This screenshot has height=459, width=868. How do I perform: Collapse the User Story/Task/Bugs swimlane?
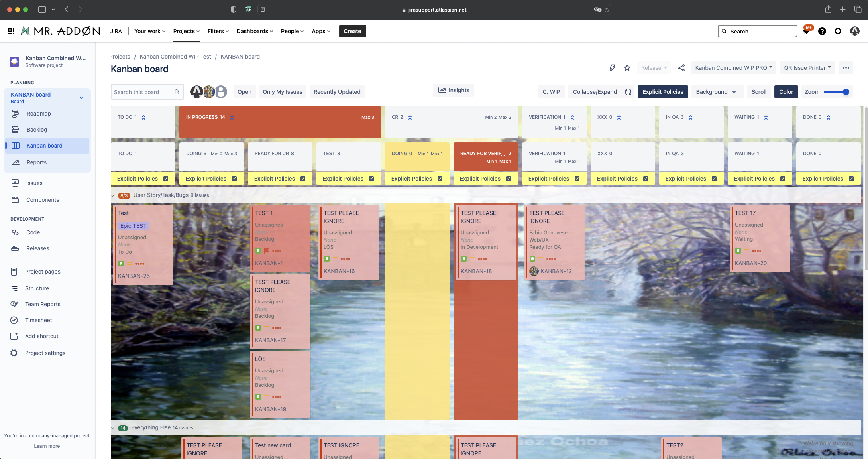coord(113,195)
